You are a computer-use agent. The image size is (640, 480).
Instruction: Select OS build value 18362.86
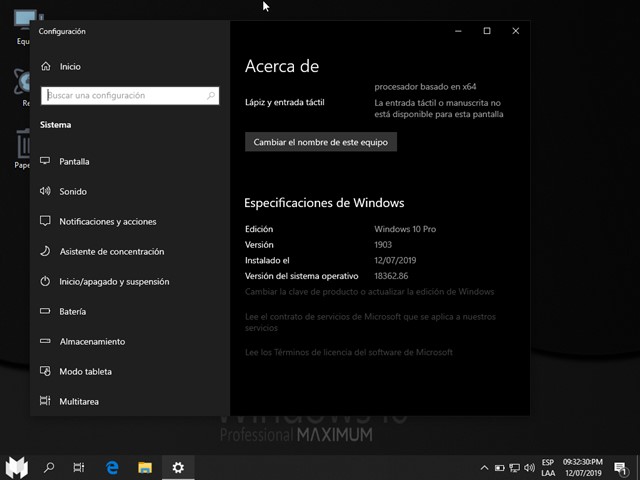[x=391, y=276]
